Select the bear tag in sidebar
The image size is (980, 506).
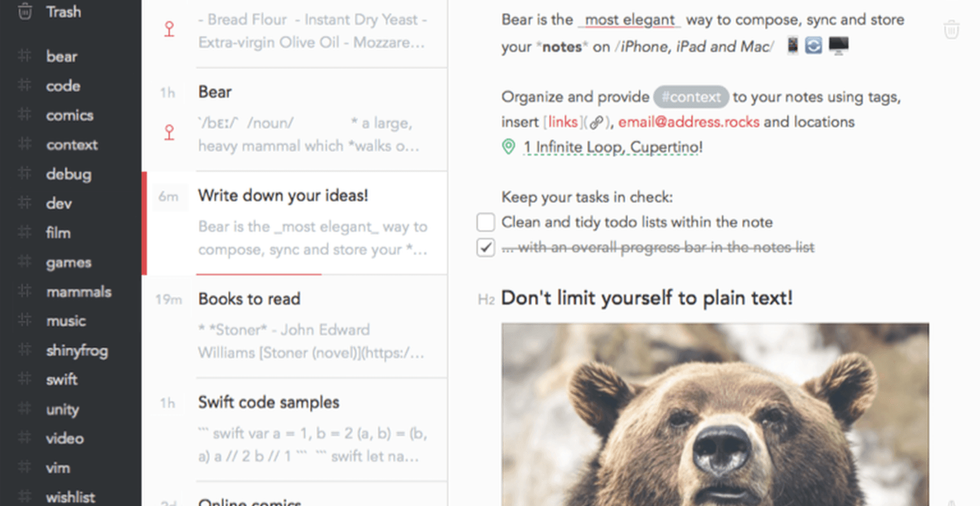(61, 56)
